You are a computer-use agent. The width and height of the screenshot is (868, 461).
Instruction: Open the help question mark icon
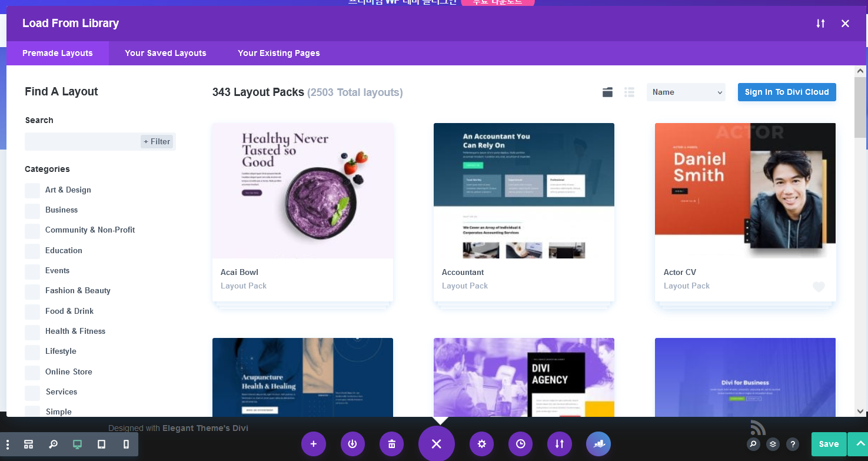pos(793,444)
